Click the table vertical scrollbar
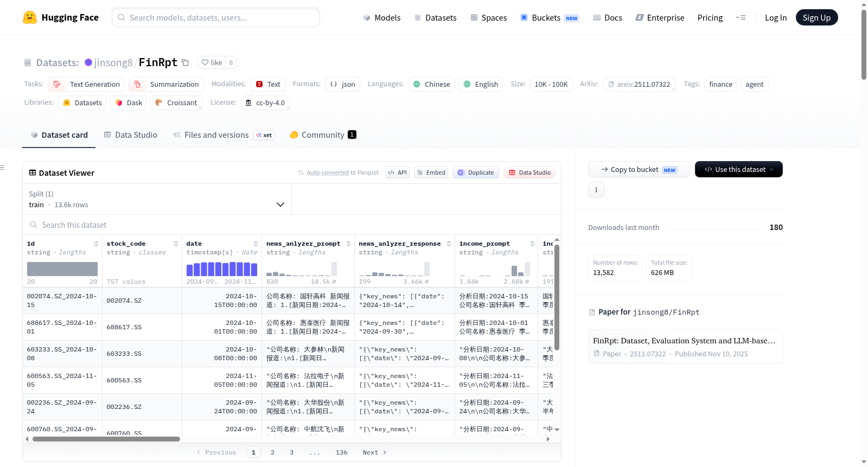This screenshot has height=467, width=868. point(557,297)
